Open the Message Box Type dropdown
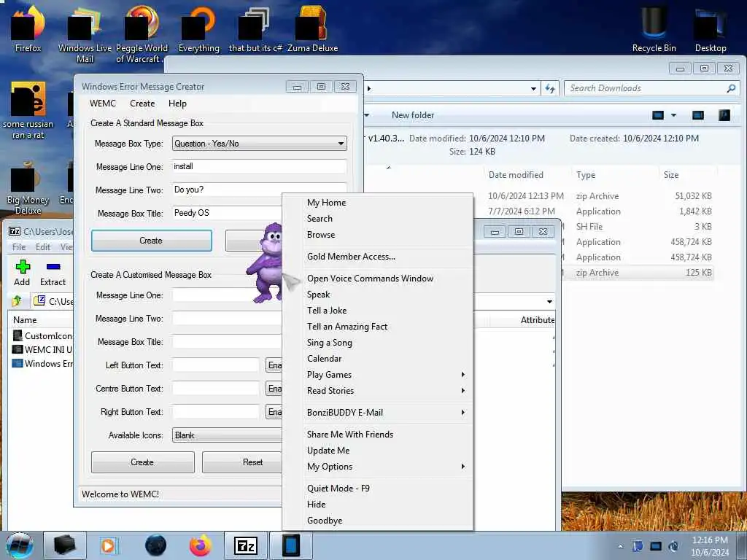 point(260,144)
